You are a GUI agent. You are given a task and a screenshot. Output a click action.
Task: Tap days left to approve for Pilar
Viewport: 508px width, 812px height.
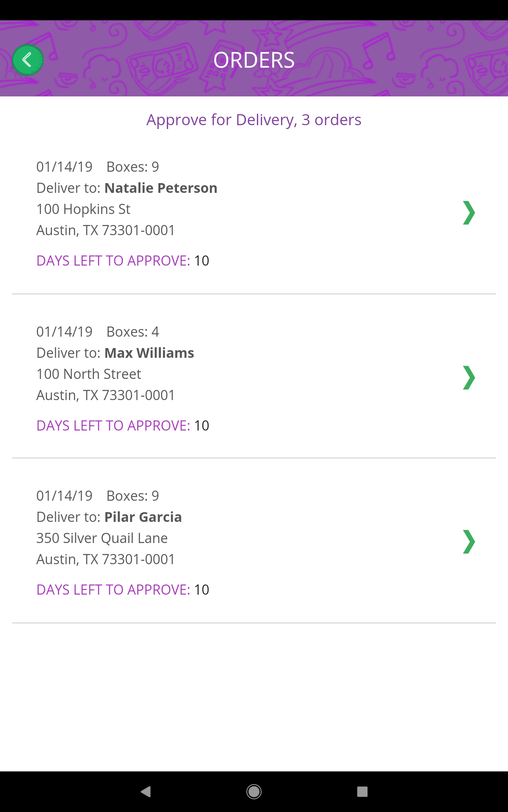coord(123,590)
